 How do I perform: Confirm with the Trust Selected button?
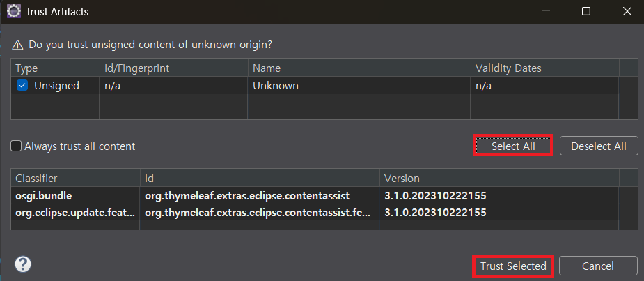513,266
